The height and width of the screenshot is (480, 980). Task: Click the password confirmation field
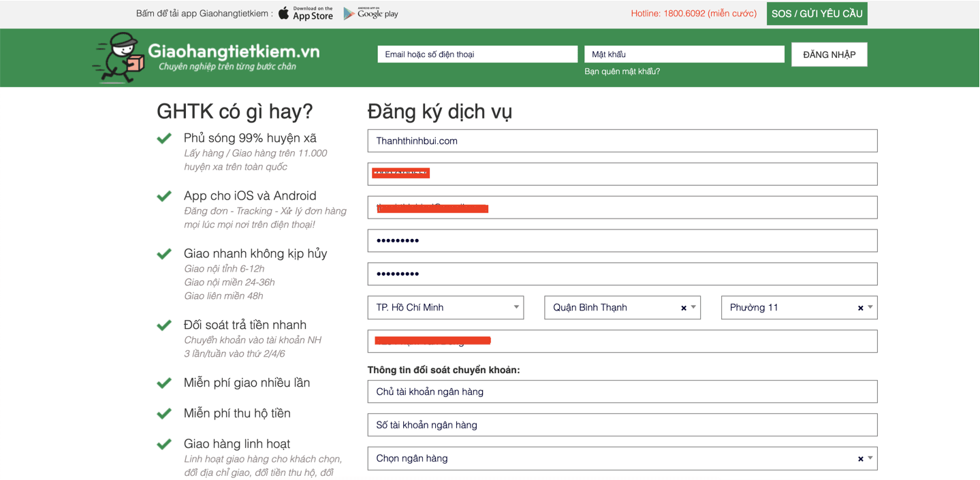pos(622,274)
